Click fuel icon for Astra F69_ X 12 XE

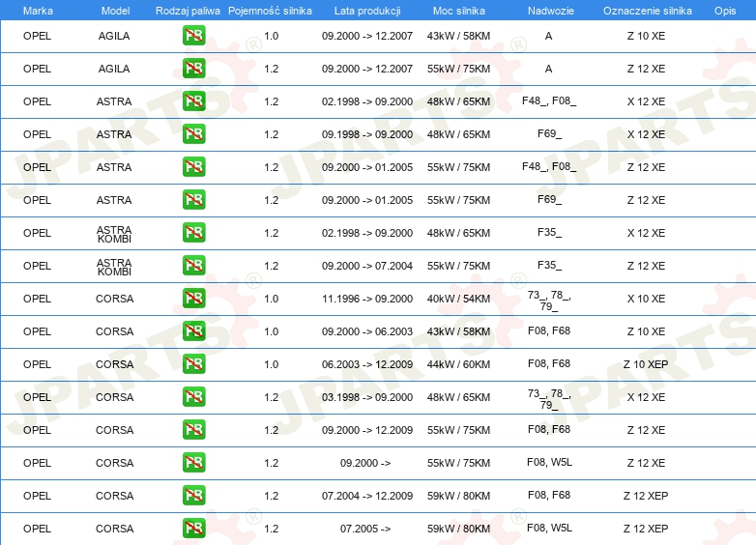(x=193, y=133)
